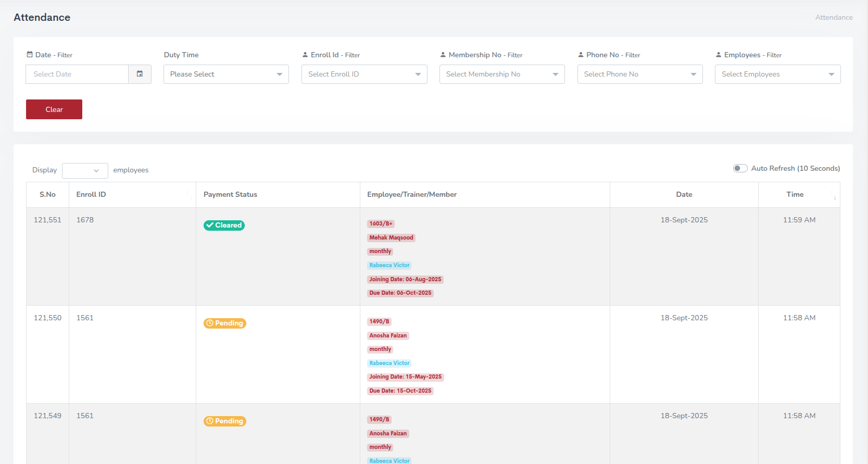Click the 11:58 AM time in row 121,550
The height and width of the screenshot is (464, 868).
click(799, 318)
